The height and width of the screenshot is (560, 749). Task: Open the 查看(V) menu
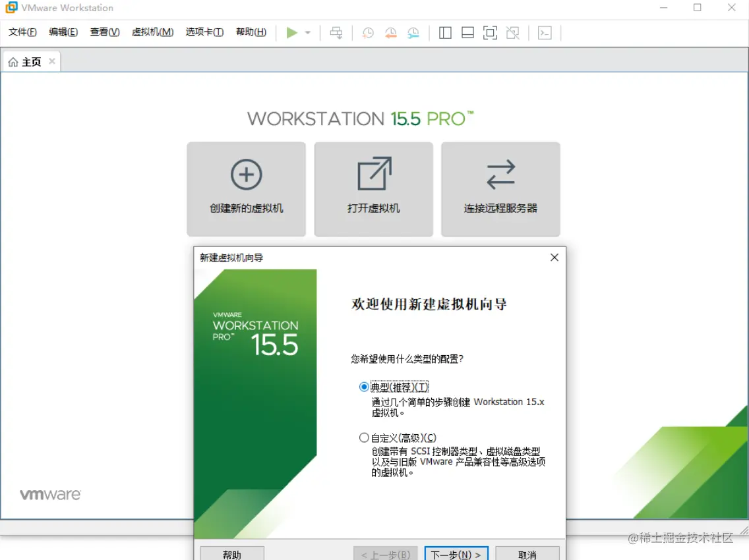105,32
